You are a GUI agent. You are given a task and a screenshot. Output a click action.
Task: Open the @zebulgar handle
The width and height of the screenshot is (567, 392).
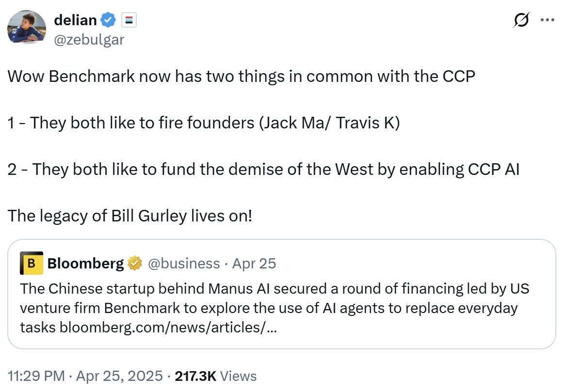click(89, 39)
